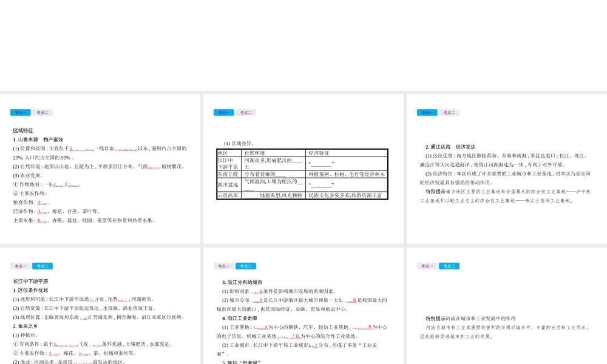The image size is (607, 364).
Task: Open the 通江达海 经济发达 slide thumbnail
Action: click(x=507, y=169)
